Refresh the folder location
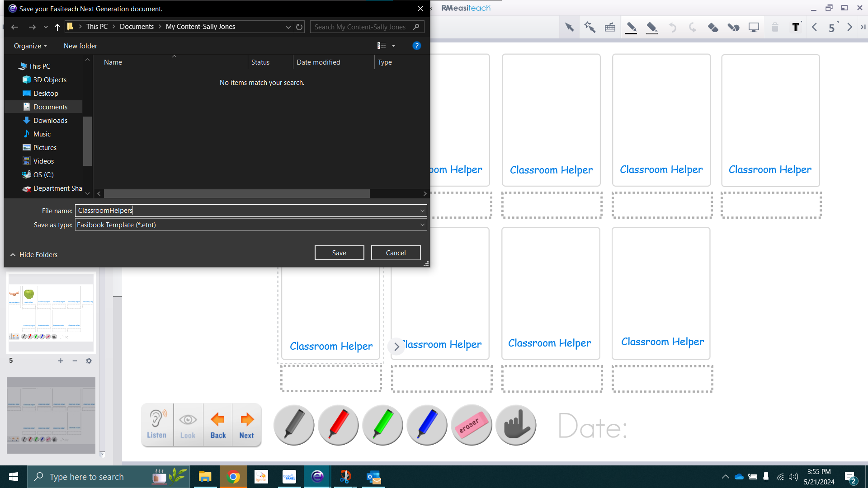This screenshot has height=488, width=868. (299, 27)
